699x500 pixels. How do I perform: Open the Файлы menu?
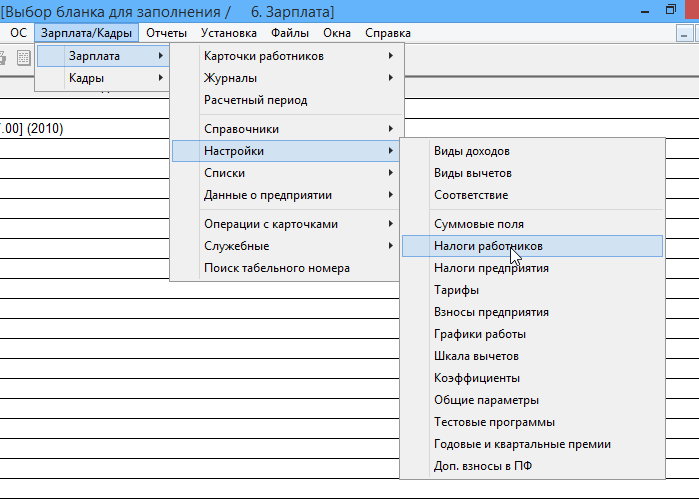290,33
